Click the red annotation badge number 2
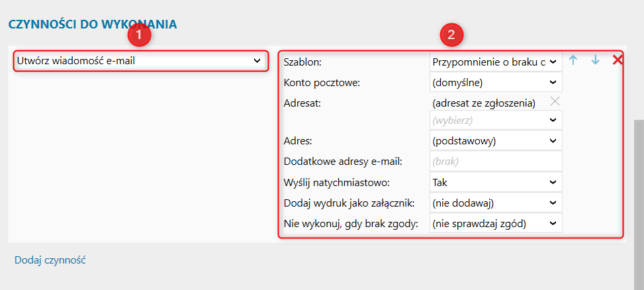The image size is (644, 290). point(451,35)
